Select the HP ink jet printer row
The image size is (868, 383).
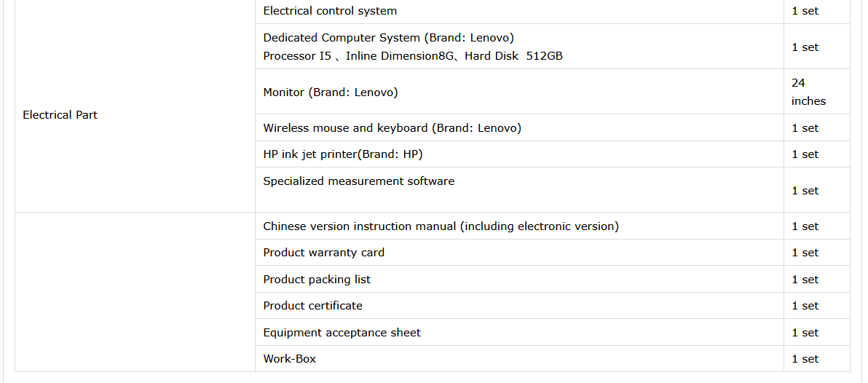click(343, 154)
